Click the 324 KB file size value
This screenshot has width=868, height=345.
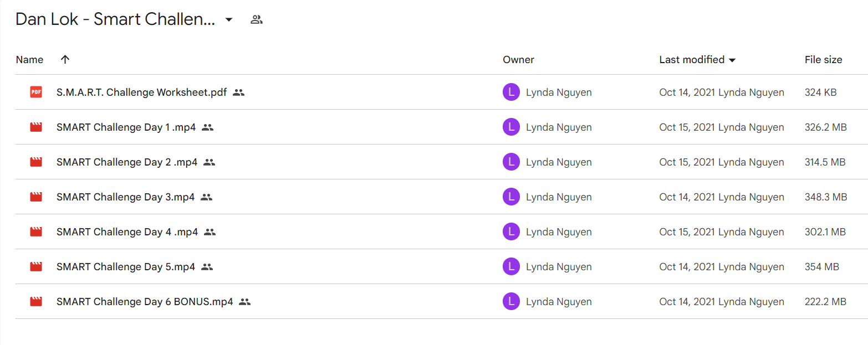820,92
